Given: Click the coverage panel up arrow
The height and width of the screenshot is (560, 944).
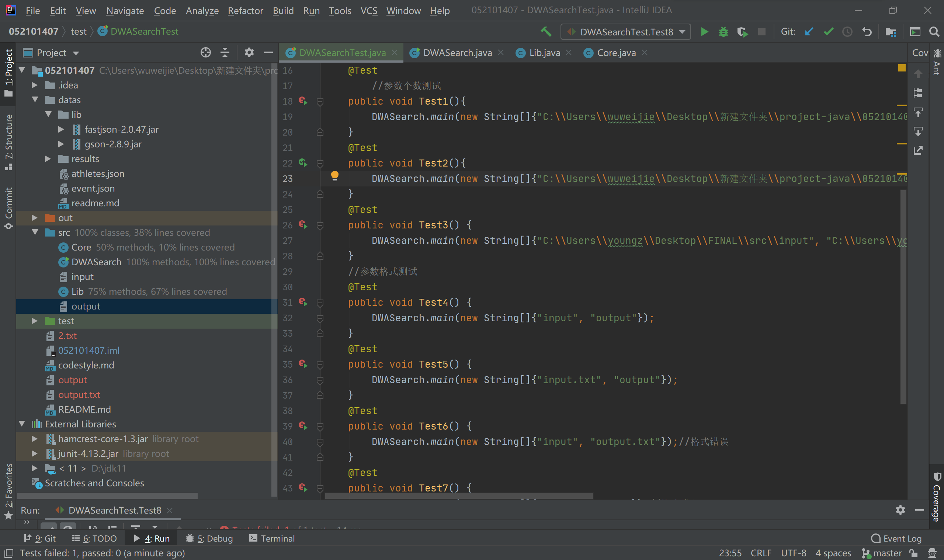Looking at the screenshot, I should (918, 73).
